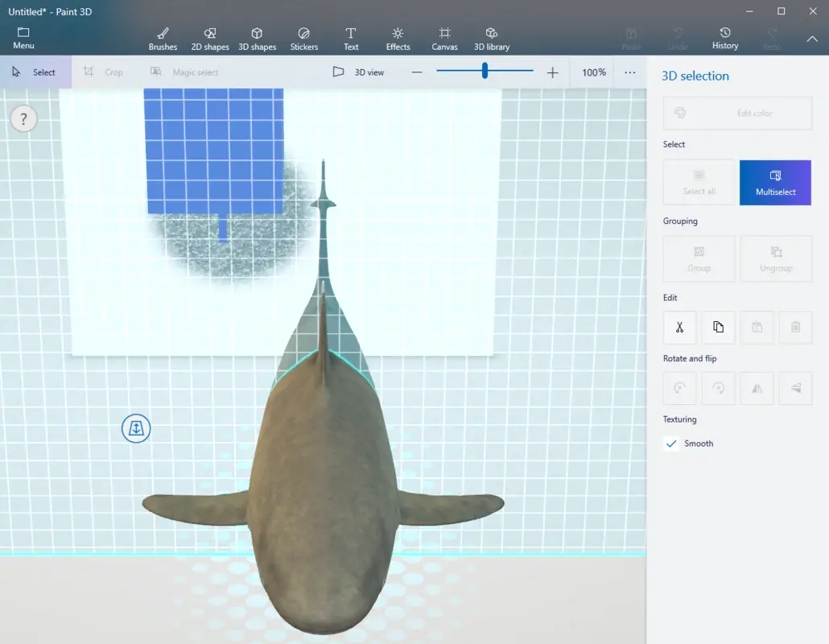Disable the Multiselect option
This screenshot has width=829, height=644.
click(775, 182)
